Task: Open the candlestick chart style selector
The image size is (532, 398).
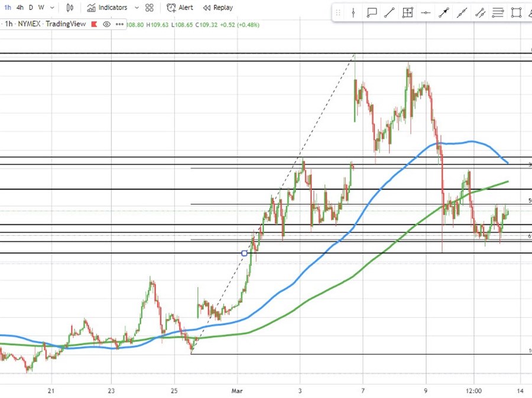Action: 70,8
